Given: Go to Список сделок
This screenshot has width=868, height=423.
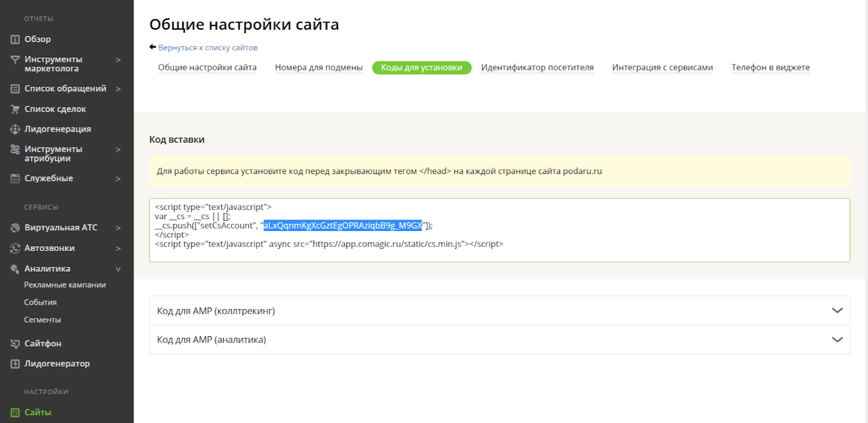Looking at the screenshot, I should click(55, 110).
